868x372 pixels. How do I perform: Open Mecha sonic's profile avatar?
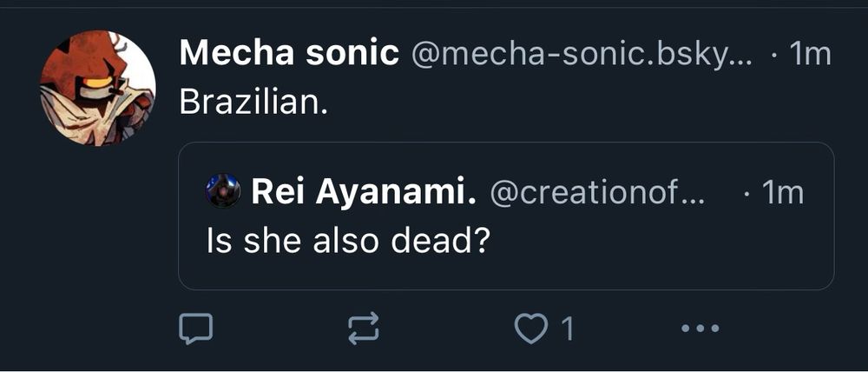tap(97, 89)
